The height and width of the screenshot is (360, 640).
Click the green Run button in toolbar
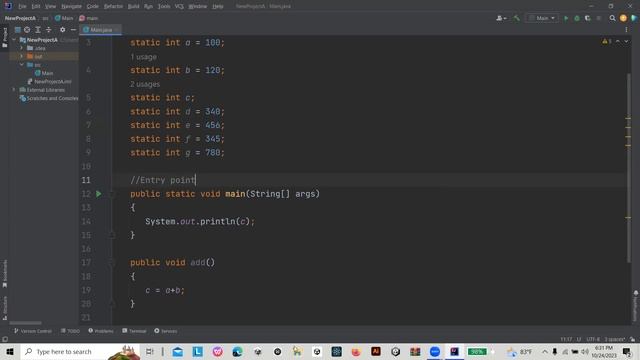(x=566, y=18)
